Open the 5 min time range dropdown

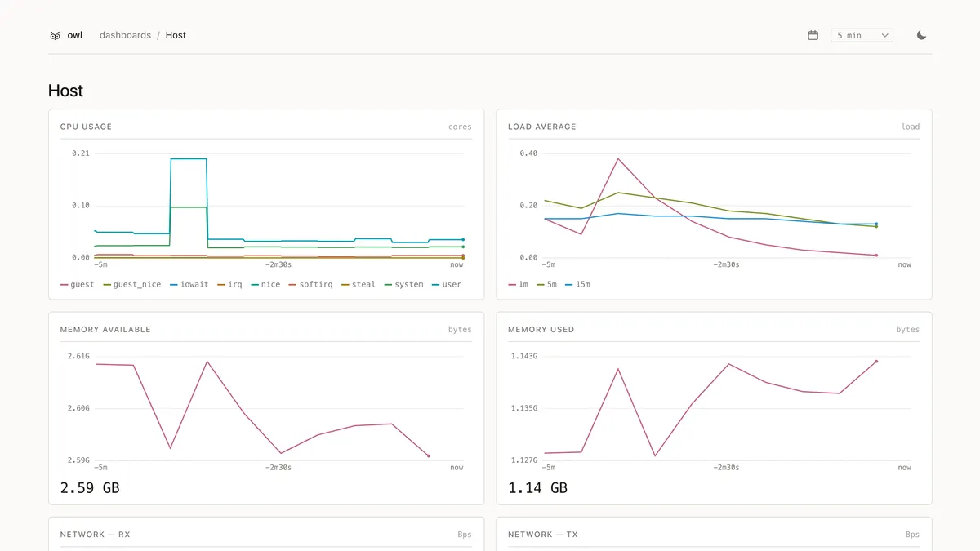coord(862,35)
